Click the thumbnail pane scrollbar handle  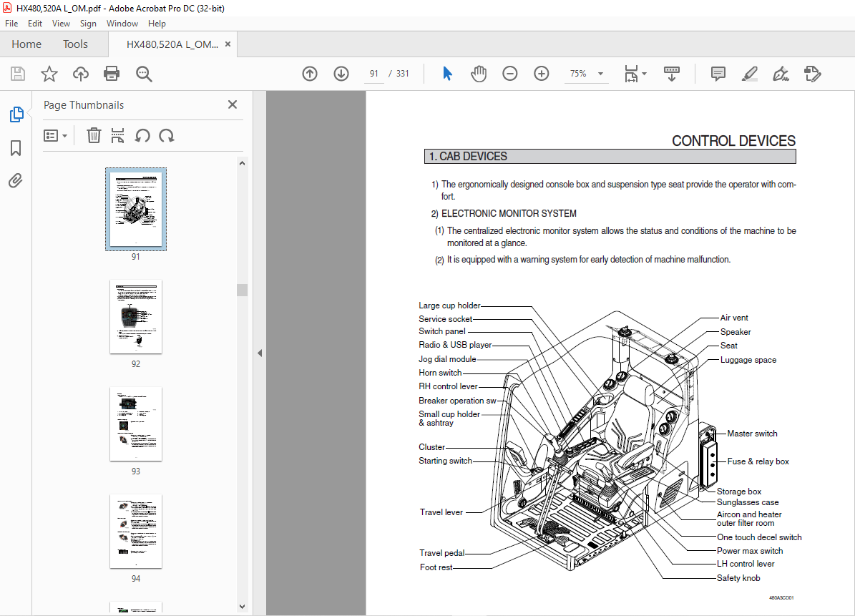242,290
